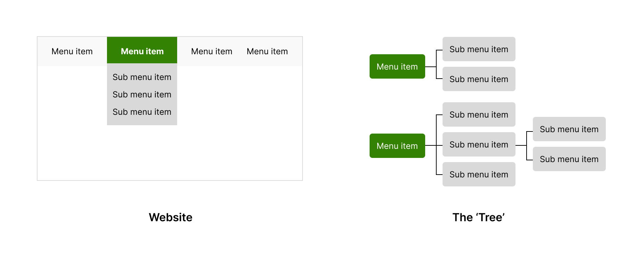The image size is (644, 256).
Task: Expand lower tree's middle Sub menu item node
Action: (x=479, y=144)
